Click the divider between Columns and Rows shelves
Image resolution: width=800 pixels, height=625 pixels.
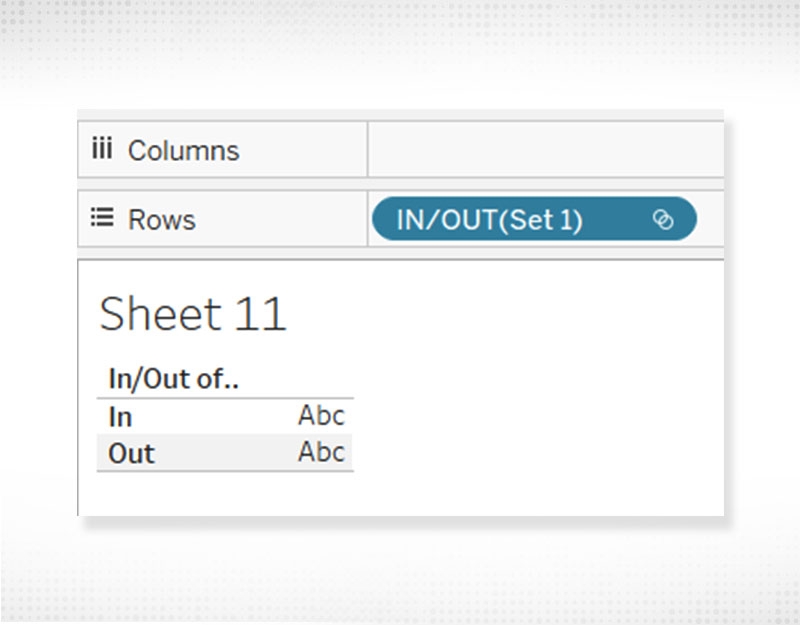(x=400, y=184)
